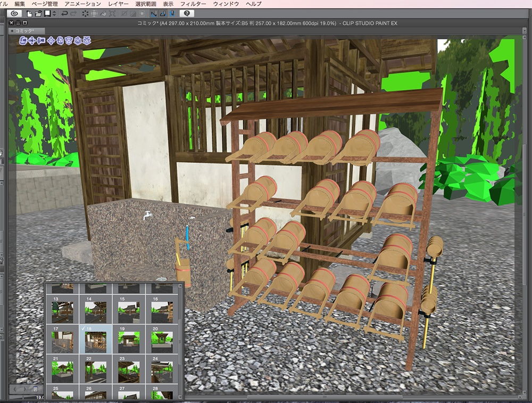Select the checked camera preset 18
This screenshot has height=403, width=532.
[96, 339]
